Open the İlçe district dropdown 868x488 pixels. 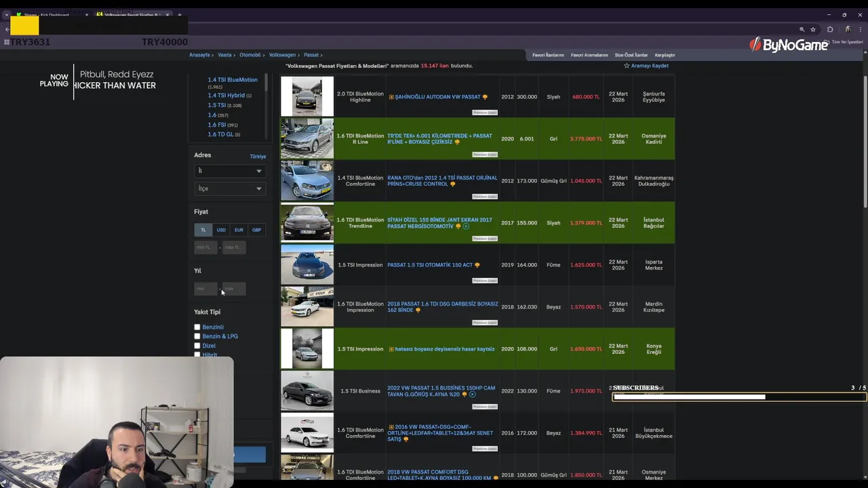click(229, 188)
